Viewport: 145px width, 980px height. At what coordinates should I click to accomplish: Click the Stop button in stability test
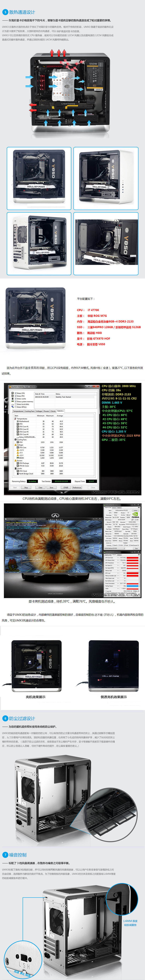click(26, 487)
